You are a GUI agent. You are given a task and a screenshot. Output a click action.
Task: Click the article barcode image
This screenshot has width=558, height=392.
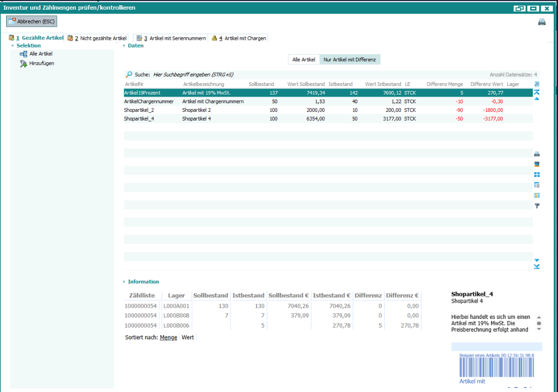coord(497,367)
